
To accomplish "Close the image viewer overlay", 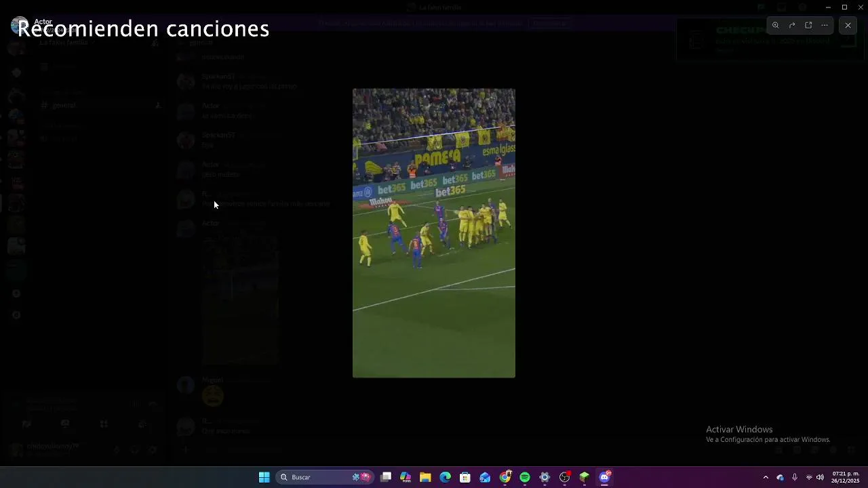I will coord(848,25).
